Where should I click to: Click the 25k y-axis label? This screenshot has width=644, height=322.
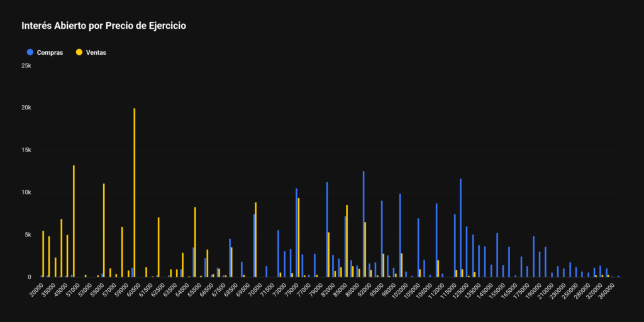point(26,65)
